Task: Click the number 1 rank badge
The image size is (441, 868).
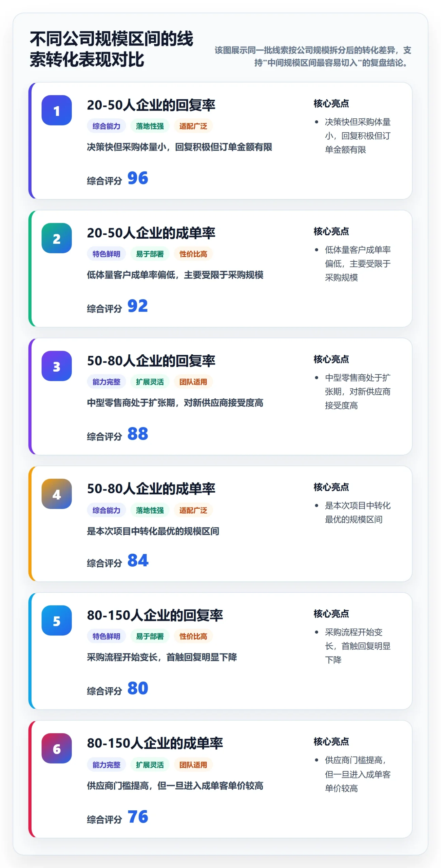Action: 57,110
